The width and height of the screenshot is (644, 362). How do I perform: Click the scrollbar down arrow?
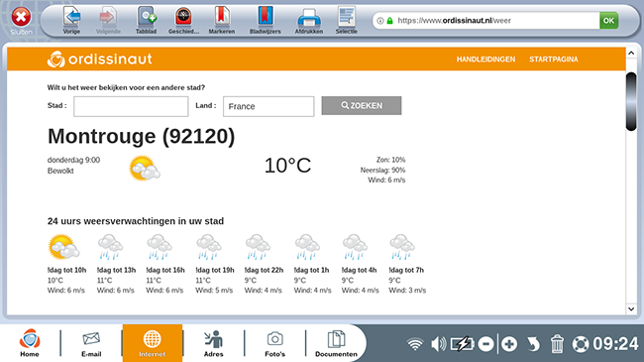tap(631, 308)
